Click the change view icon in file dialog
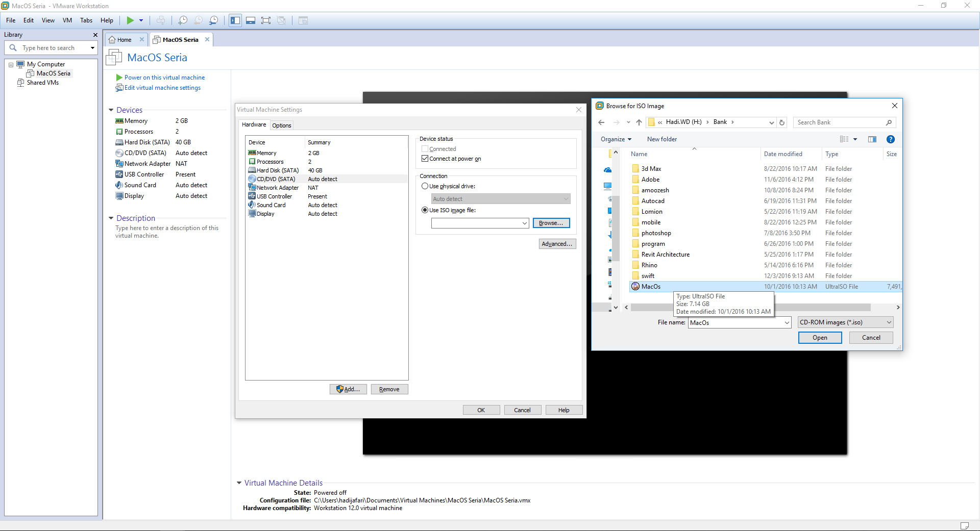The height and width of the screenshot is (531, 980). [x=844, y=139]
